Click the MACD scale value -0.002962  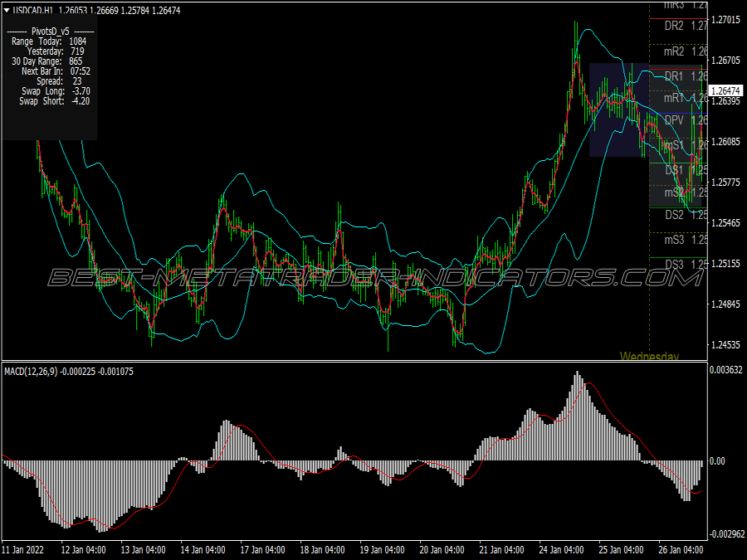point(726,534)
